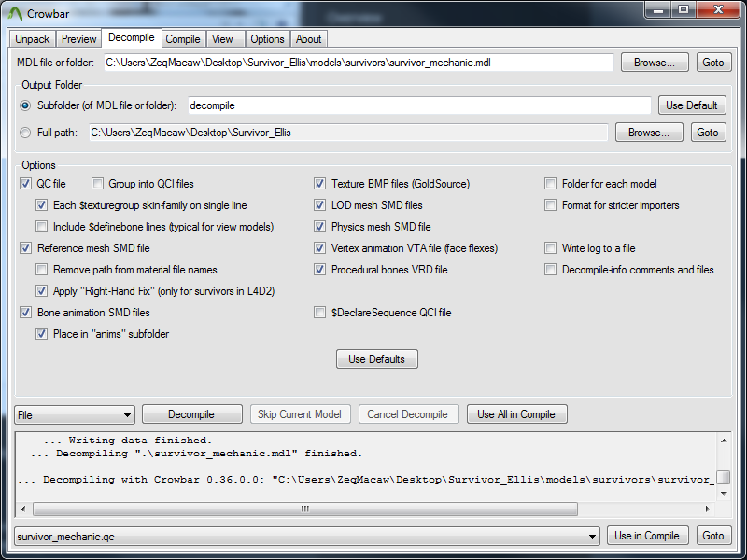
Task: Click Goto next to Full path
Action: pos(708,133)
